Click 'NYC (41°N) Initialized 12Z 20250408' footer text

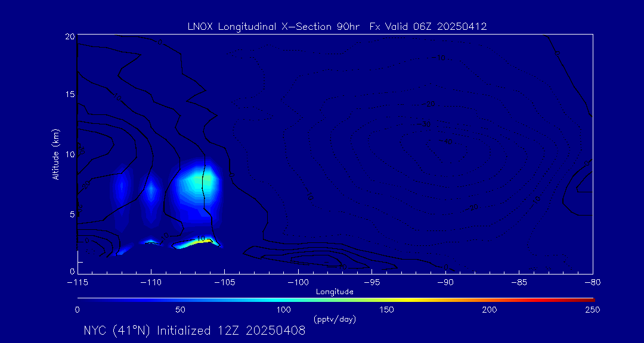tap(194, 330)
